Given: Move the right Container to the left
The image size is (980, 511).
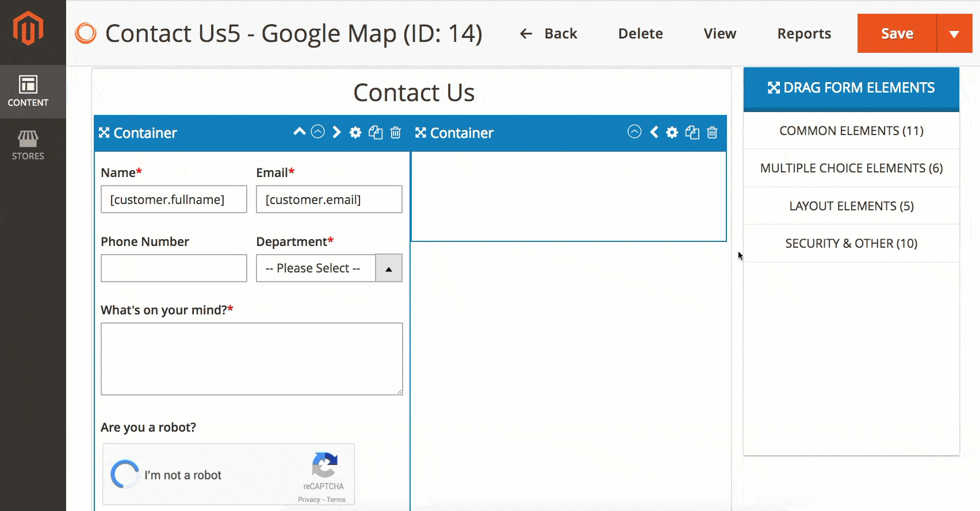Looking at the screenshot, I should click(654, 132).
